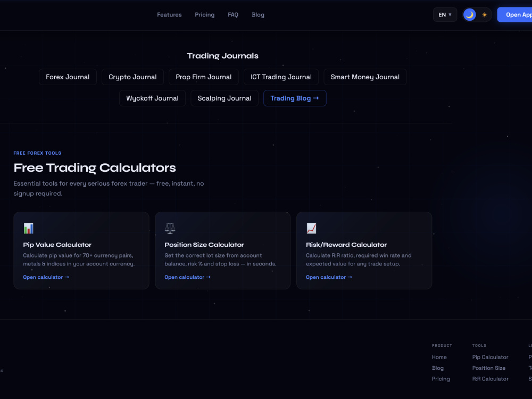This screenshot has height=399, width=532.
Task: Click the 'Essential tools for every serious forex trader' text
Action: pyautogui.click(x=80, y=184)
